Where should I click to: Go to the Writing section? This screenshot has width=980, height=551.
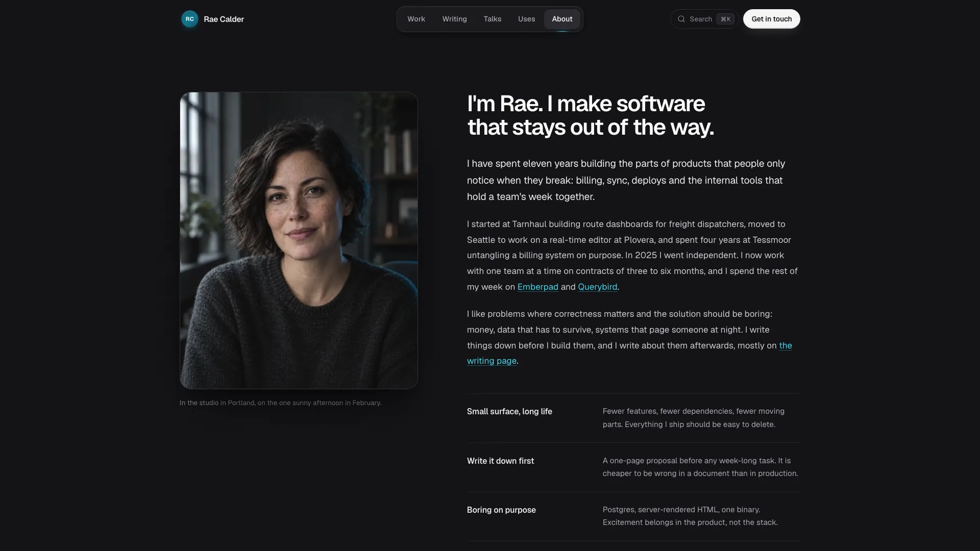pyautogui.click(x=454, y=19)
